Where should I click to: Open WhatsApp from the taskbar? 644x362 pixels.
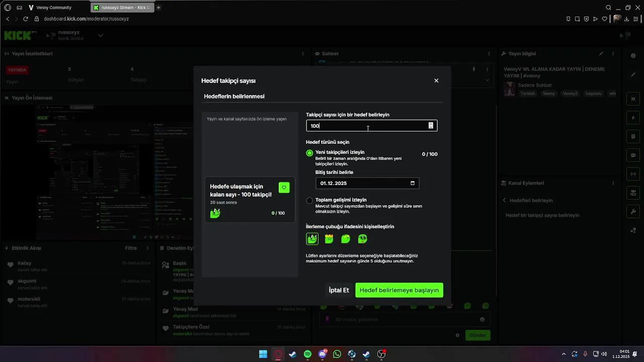(337, 354)
